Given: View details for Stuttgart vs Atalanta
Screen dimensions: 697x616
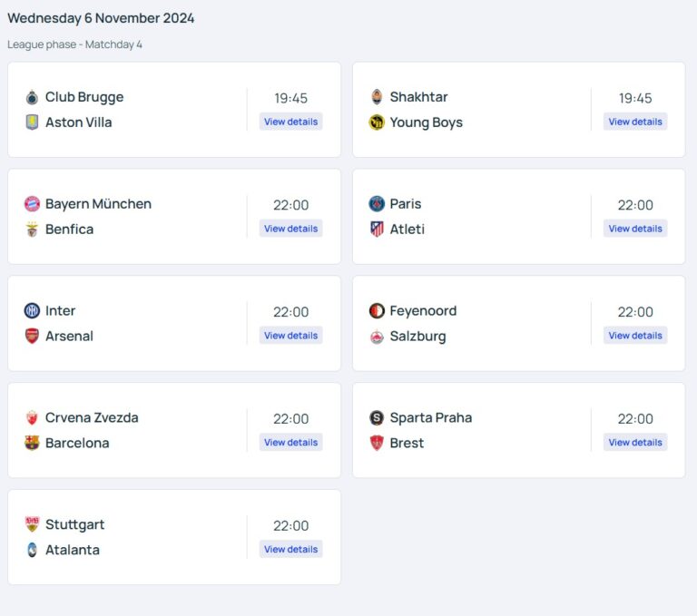Looking at the screenshot, I should 290,549.
